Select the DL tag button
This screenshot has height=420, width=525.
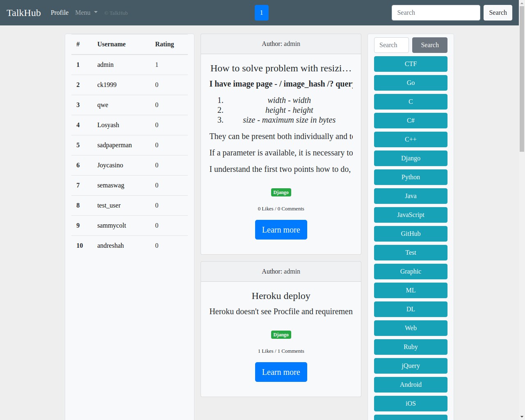click(x=411, y=309)
